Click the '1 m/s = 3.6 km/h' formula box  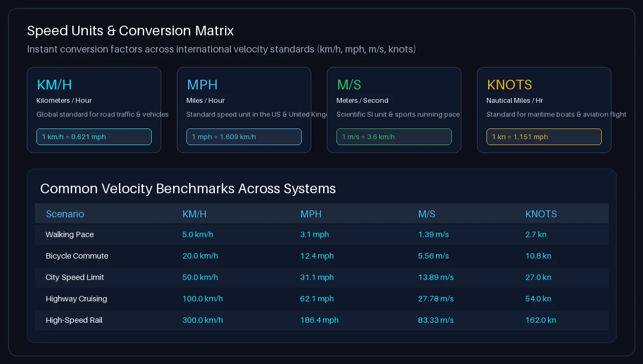click(x=394, y=136)
